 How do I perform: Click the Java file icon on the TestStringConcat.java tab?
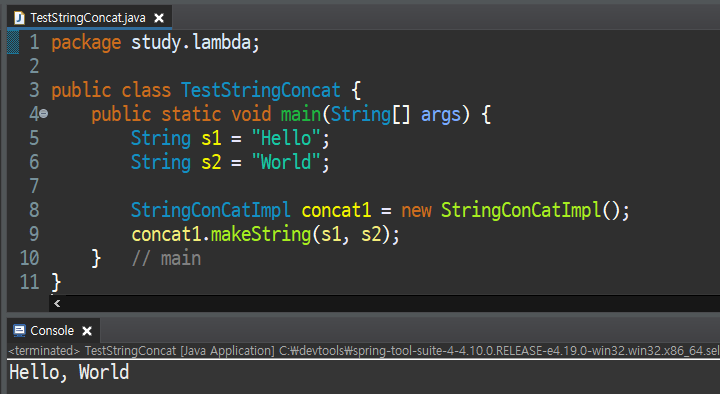(x=19, y=18)
